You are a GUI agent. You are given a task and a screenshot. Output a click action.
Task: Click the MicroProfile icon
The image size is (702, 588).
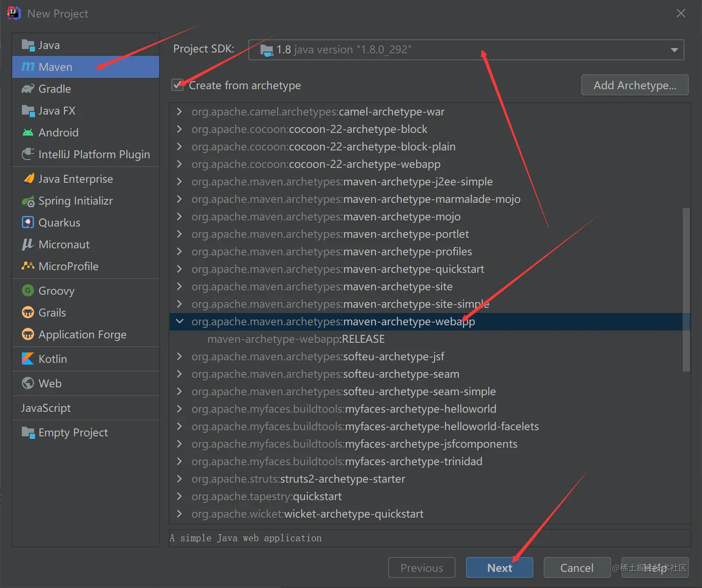(28, 266)
